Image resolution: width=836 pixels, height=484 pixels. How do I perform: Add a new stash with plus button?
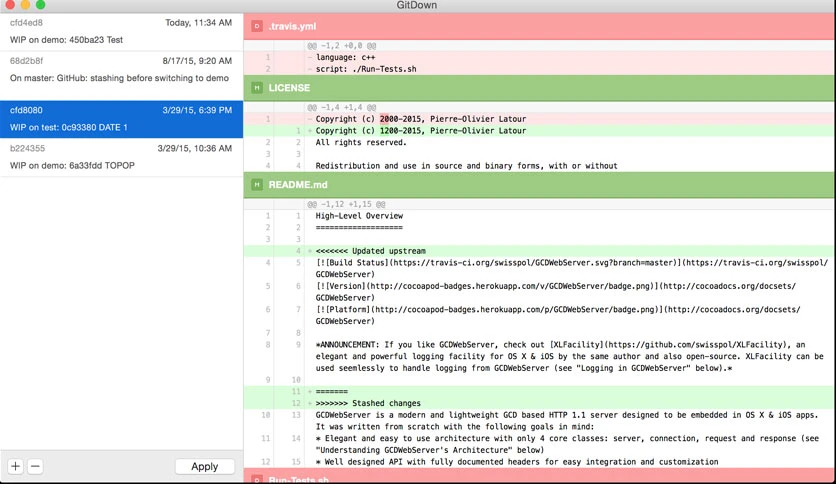click(15, 466)
